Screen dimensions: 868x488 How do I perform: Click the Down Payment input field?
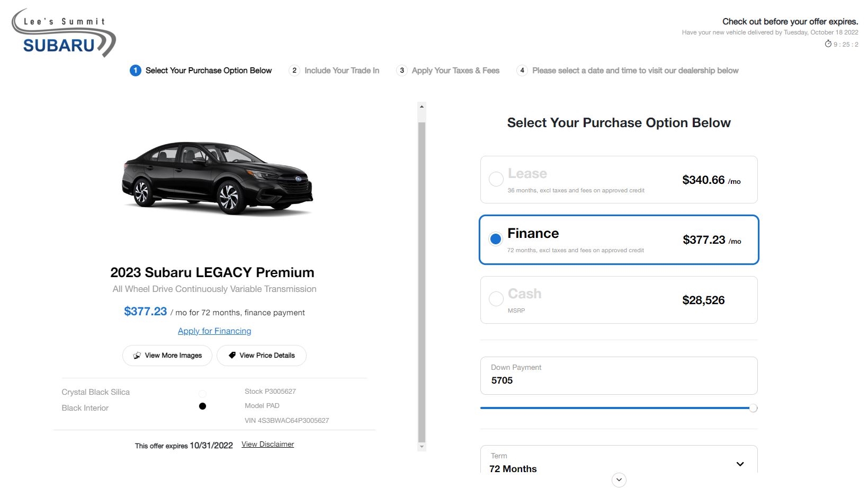[x=619, y=376]
